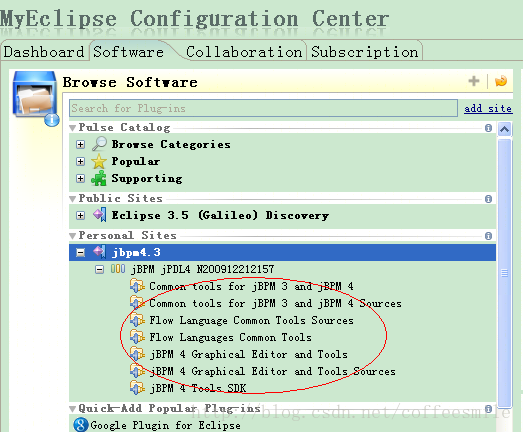Select the Supporting row text
Viewport: 523px width, 432px height.
tap(147, 178)
